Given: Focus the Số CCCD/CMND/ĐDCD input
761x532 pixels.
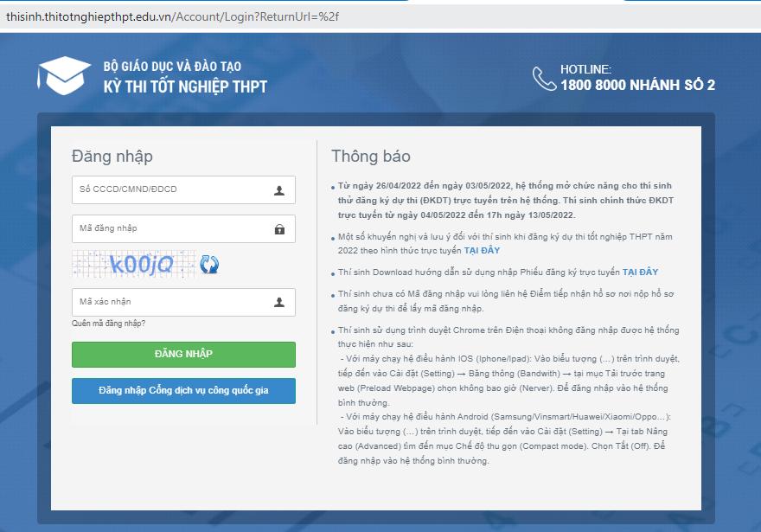Looking at the screenshot, I should click(x=173, y=190).
